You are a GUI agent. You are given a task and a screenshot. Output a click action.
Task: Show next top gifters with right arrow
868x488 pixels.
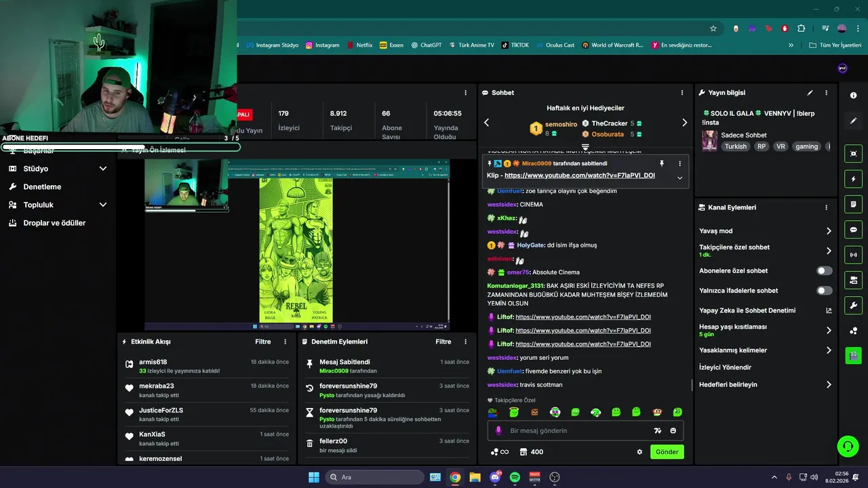pos(684,123)
